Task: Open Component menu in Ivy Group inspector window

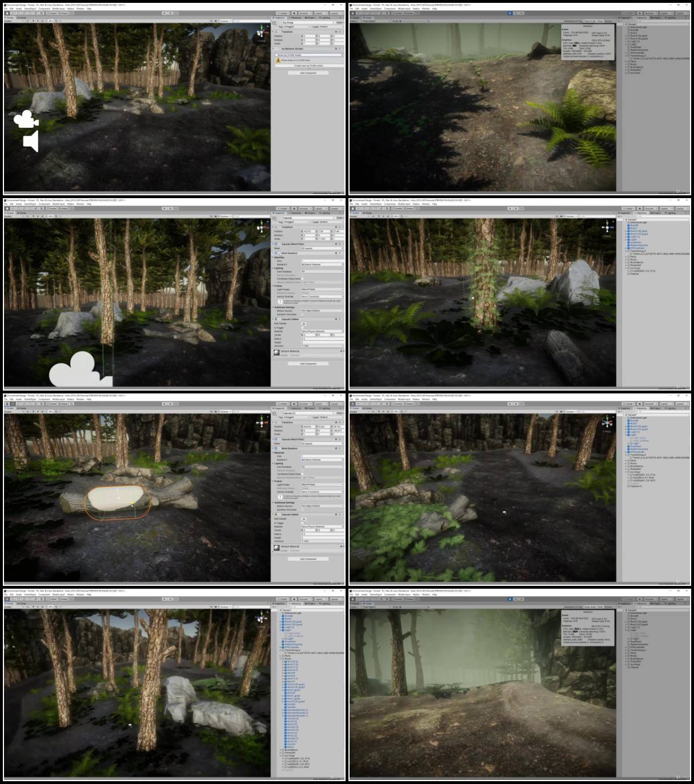Action: coord(45,9)
